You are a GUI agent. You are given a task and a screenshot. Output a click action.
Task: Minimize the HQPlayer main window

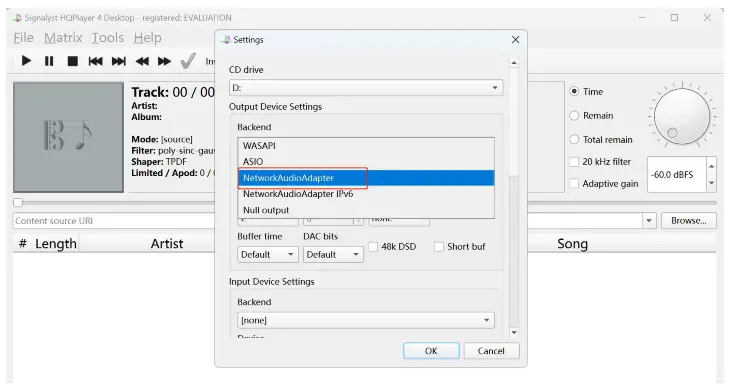tap(642, 18)
